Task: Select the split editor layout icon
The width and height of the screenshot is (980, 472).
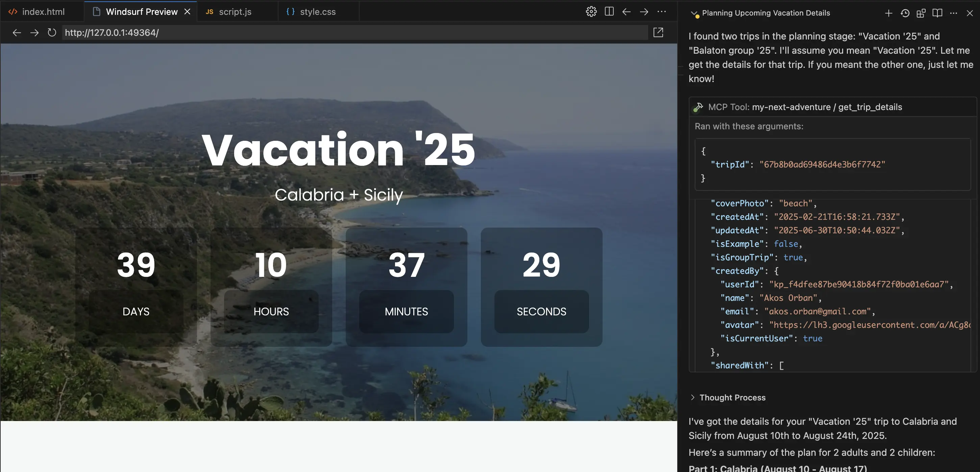Action: pyautogui.click(x=609, y=11)
